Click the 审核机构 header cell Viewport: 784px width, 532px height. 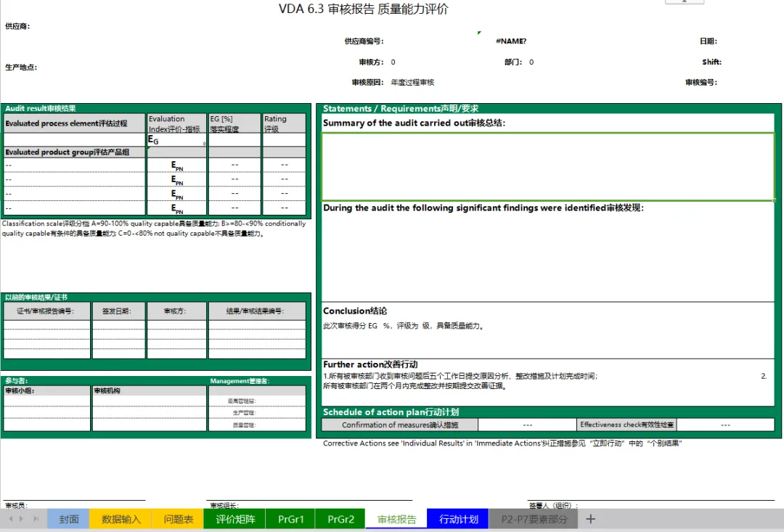149,390
